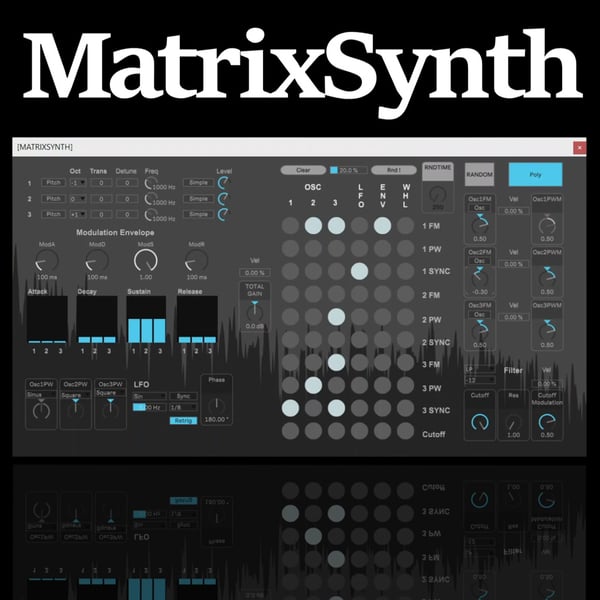
Task: Click the Clear matrix button
Action: click(303, 170)
